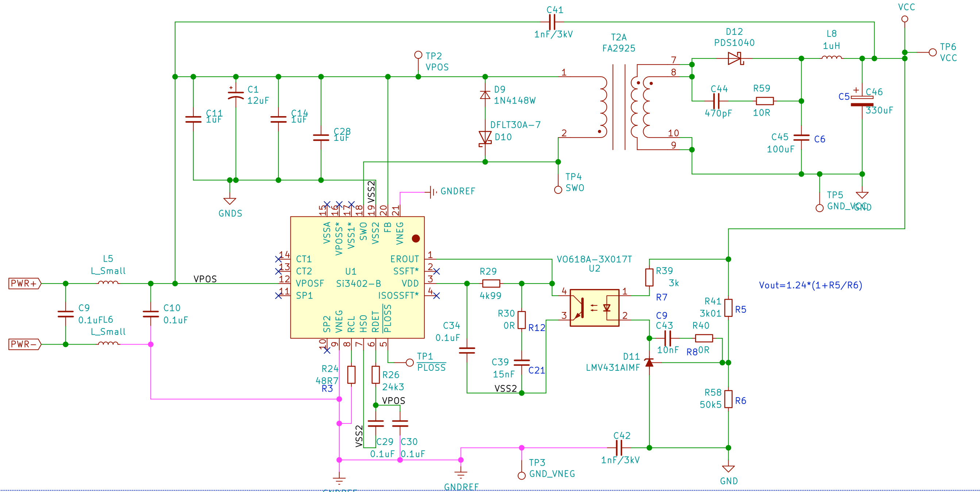
Task: Click the C14 1uF capacitor symbol
Action: 278,119
